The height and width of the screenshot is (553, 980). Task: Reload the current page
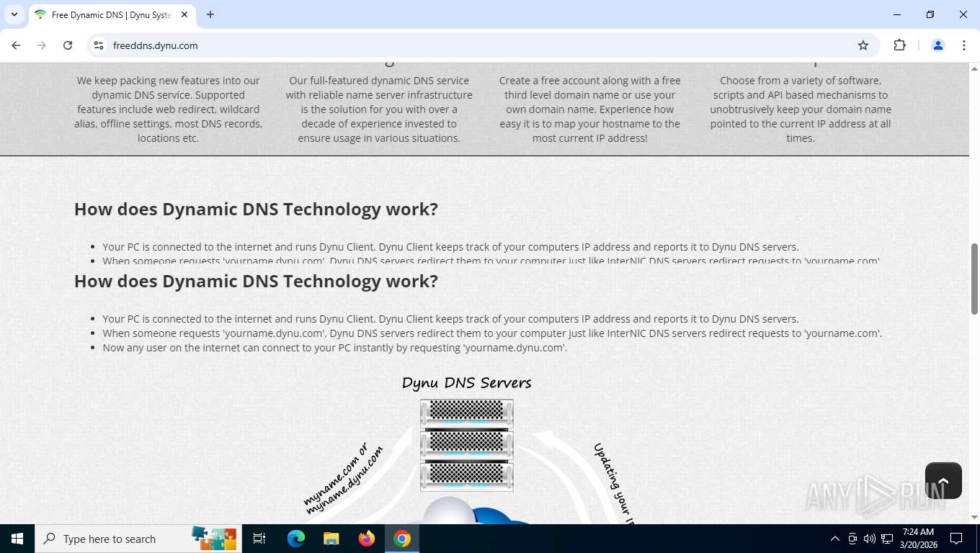68,45
